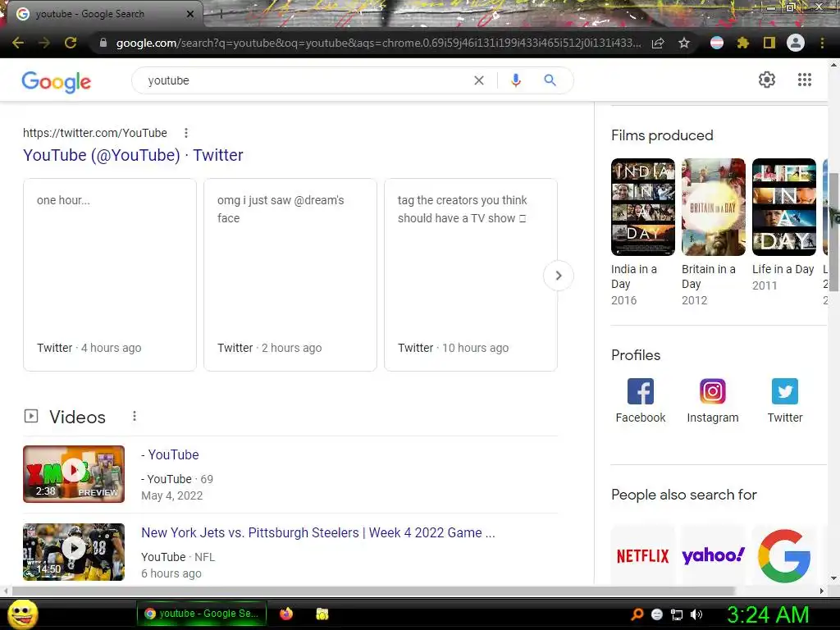Play the 14:50 NFL video thumbnail
The width and height of the screenshot is (840, 630).
point(74,552)
